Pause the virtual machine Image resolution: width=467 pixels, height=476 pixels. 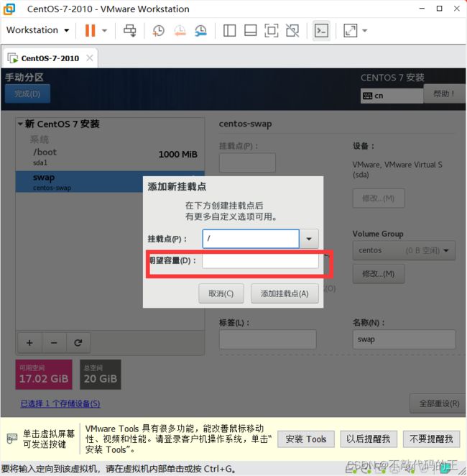(90, 30)
